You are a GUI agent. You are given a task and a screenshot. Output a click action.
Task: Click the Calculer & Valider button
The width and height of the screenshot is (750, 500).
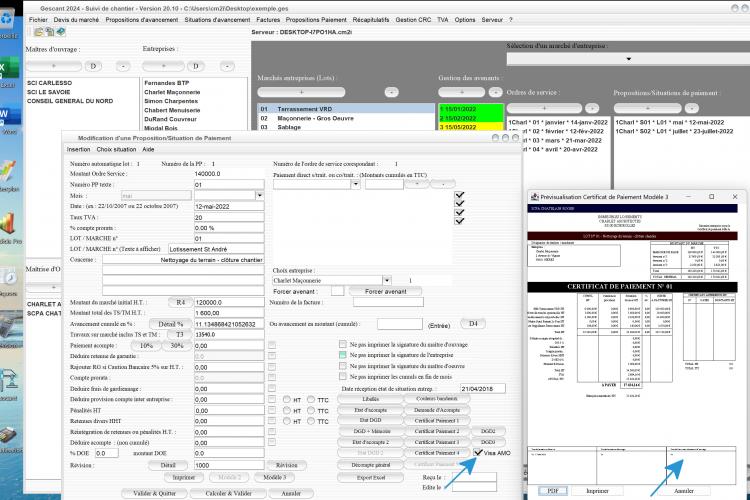pos(228,493)
